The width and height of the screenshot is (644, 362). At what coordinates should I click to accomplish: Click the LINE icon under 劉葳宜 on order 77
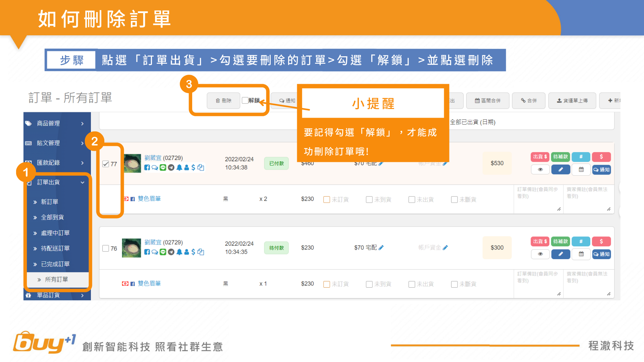coord(163,168)
